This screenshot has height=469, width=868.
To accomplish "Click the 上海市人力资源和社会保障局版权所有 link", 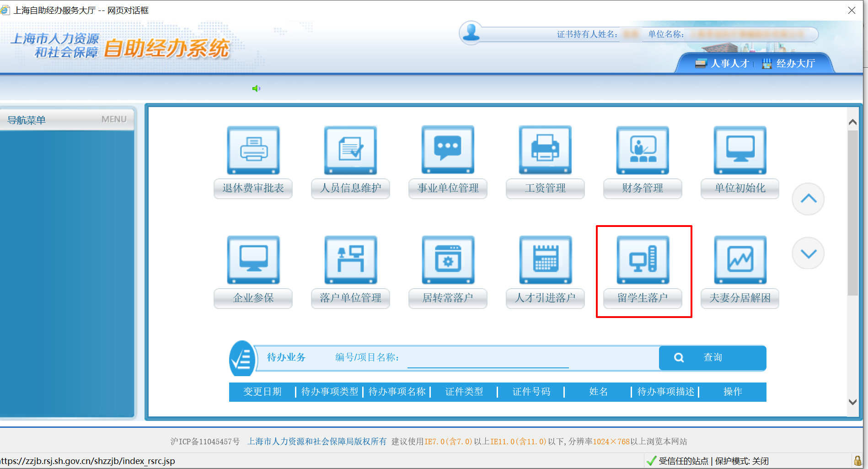I will coord(317,442).
